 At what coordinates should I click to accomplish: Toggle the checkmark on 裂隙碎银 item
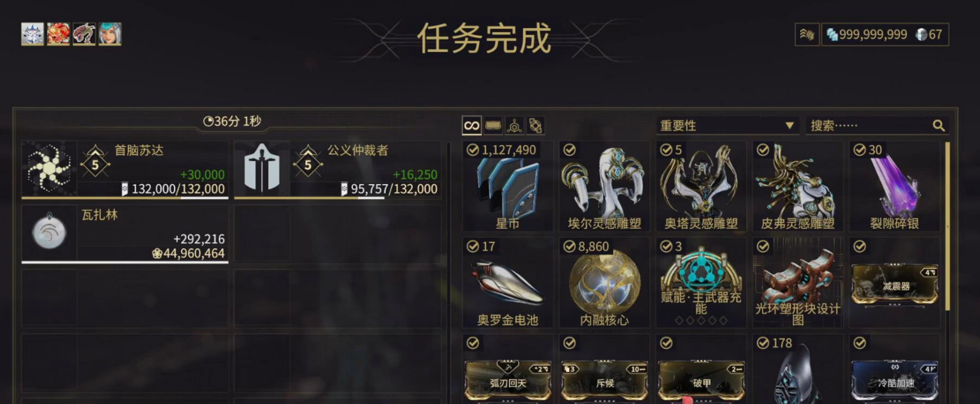point(860,150)
